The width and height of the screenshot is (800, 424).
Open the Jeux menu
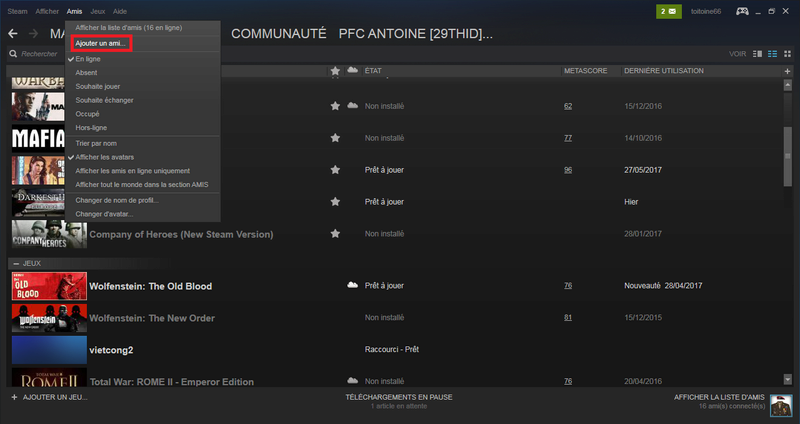coord(97,11)
